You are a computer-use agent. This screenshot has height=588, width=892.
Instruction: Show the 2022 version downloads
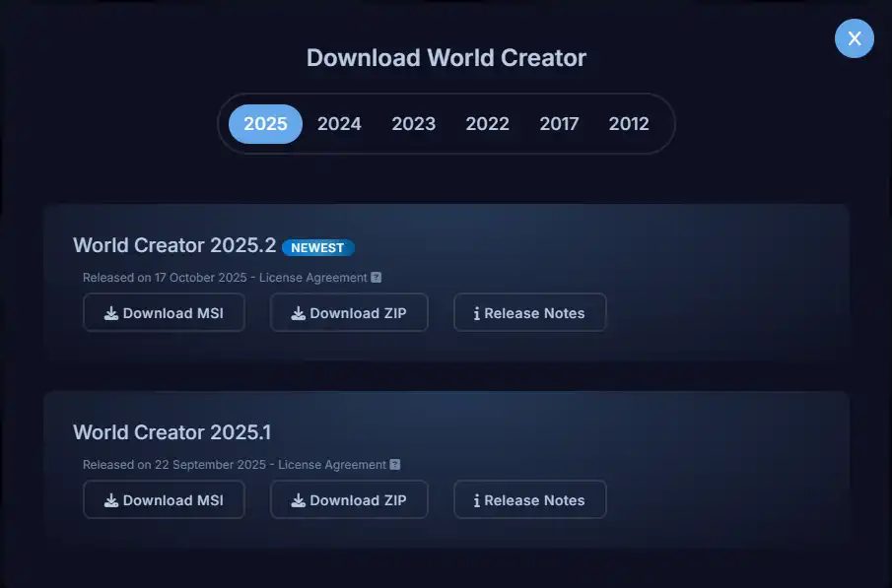487,124
